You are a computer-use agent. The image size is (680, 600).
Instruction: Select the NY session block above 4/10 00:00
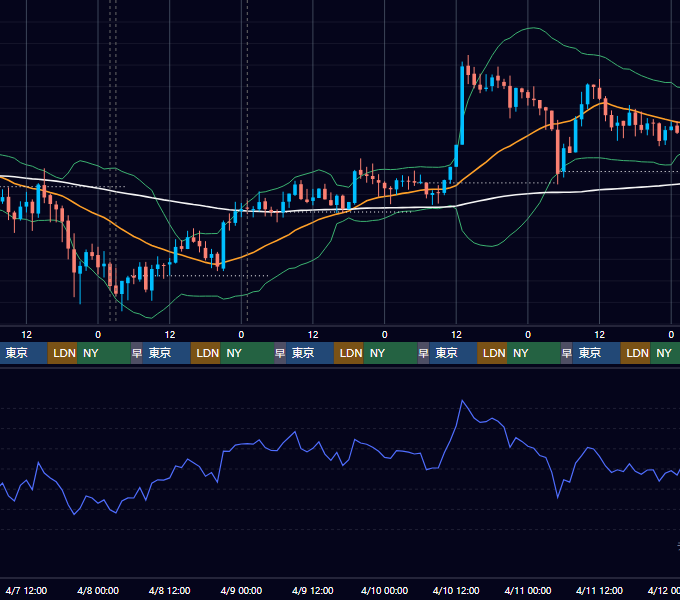point(390,353)
